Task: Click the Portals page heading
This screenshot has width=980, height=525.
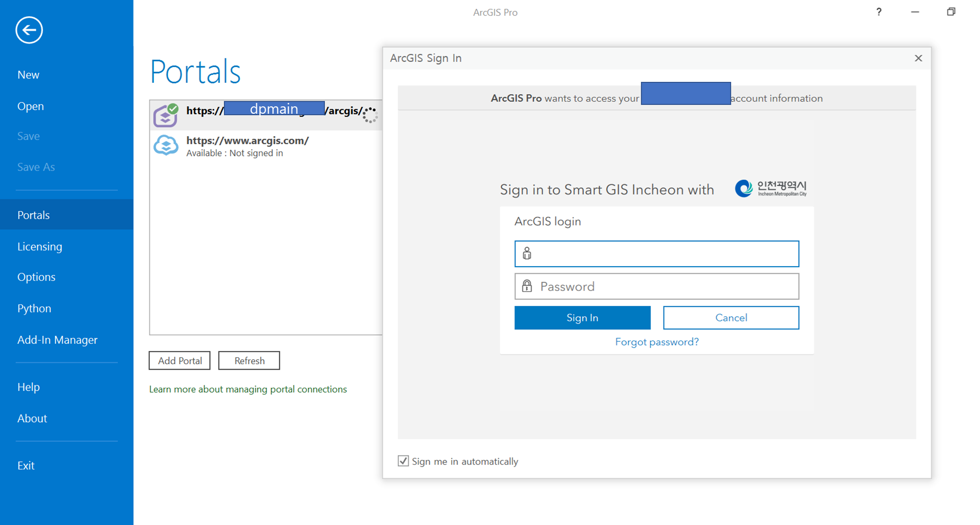Action: (195, 72)
